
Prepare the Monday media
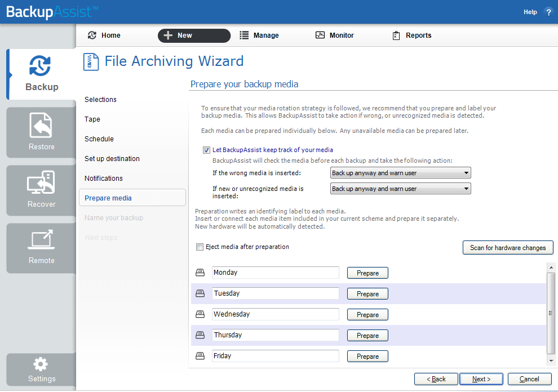point(367,273)
